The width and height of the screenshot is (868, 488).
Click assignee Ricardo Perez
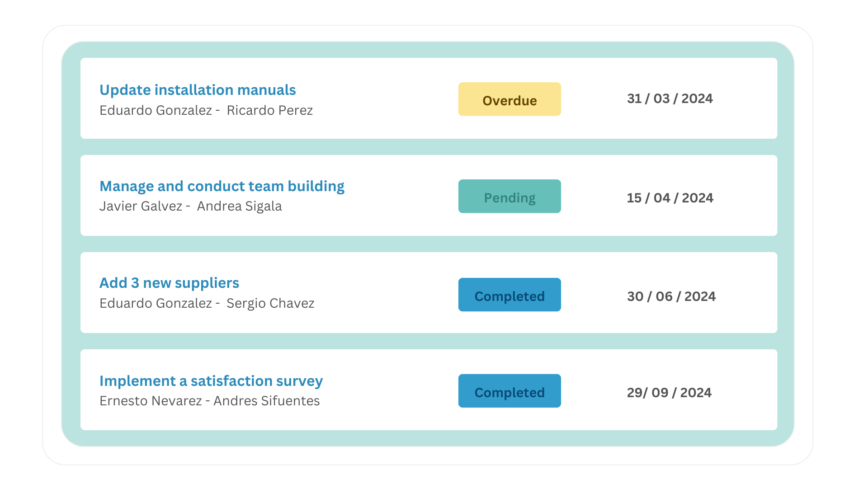point(269,110)
